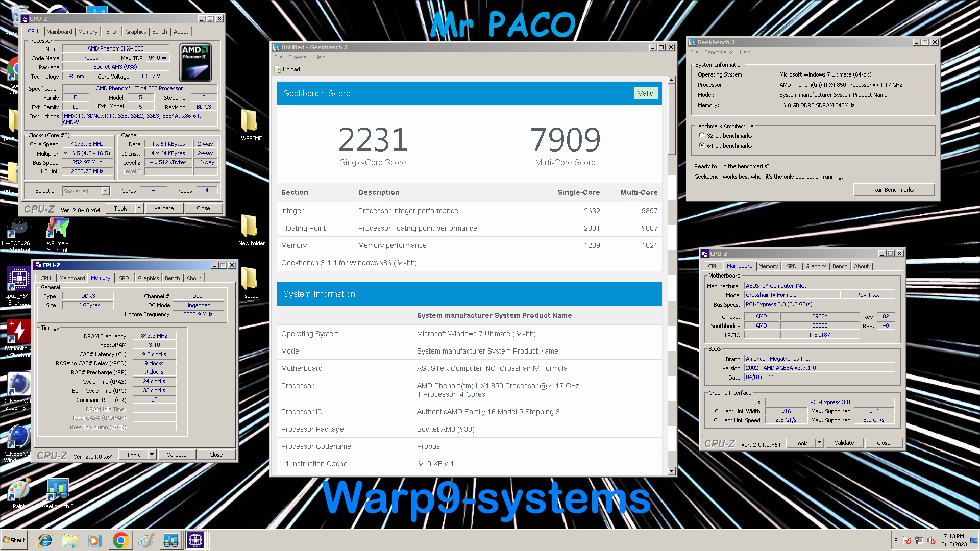Click Validate in CPU-Z memory window
The image size is (980, 551).
coord(177,455)
